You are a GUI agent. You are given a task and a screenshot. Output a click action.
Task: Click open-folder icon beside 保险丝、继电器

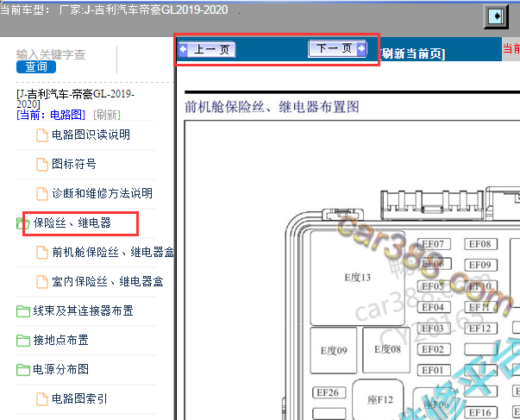(x=23, y=223)
